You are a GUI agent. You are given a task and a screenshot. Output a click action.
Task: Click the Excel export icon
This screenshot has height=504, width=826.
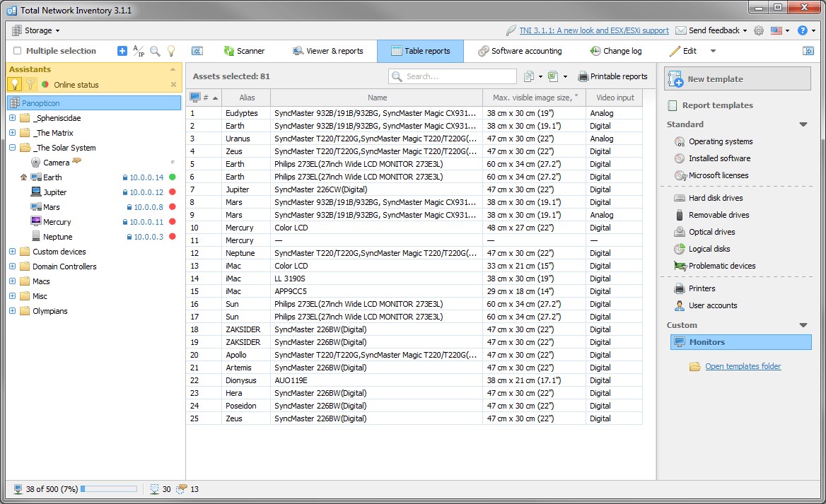[x=552, y=76]
